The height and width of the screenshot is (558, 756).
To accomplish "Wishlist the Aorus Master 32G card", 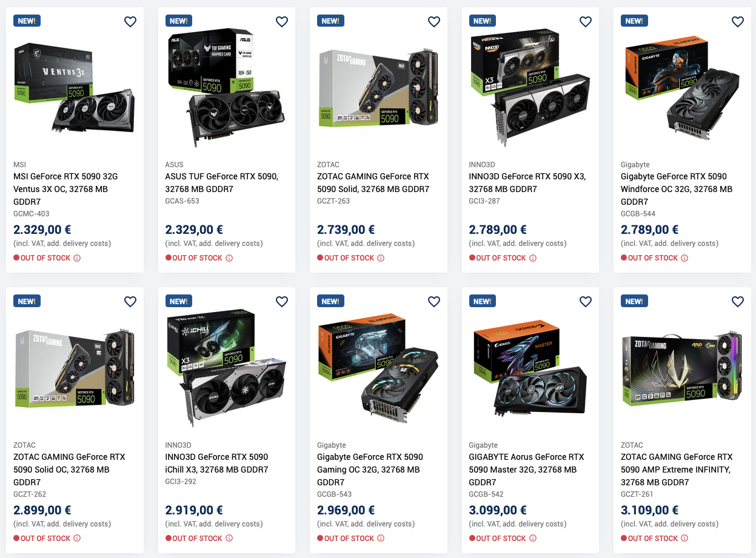I will (x=586, y=302).
